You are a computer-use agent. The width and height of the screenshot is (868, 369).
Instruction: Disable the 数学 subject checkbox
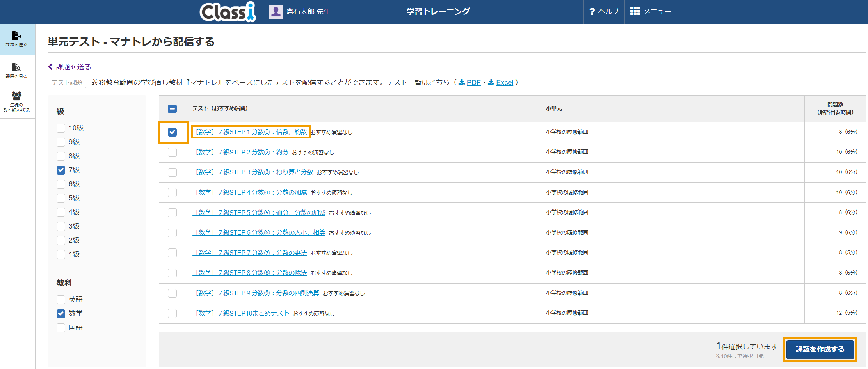tap(61, 314)
